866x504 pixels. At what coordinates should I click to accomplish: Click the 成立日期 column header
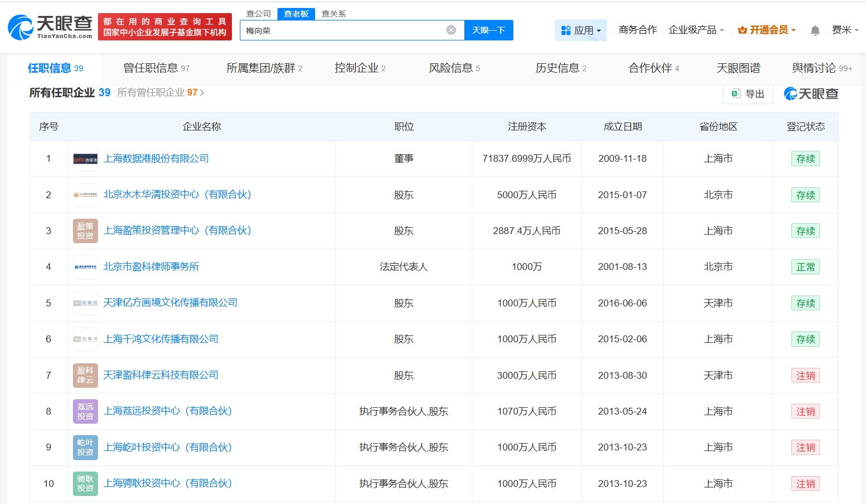tap(623, 126)
